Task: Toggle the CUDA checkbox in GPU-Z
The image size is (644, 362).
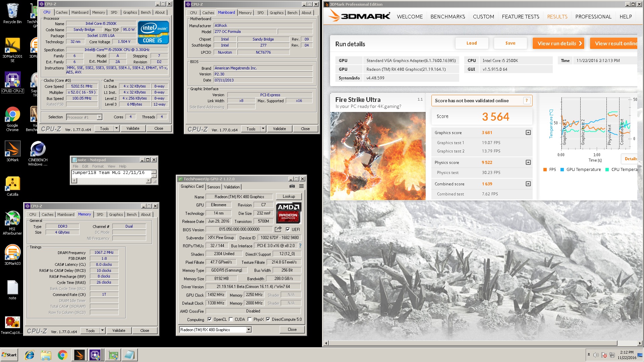Action: tap(231, 319)
